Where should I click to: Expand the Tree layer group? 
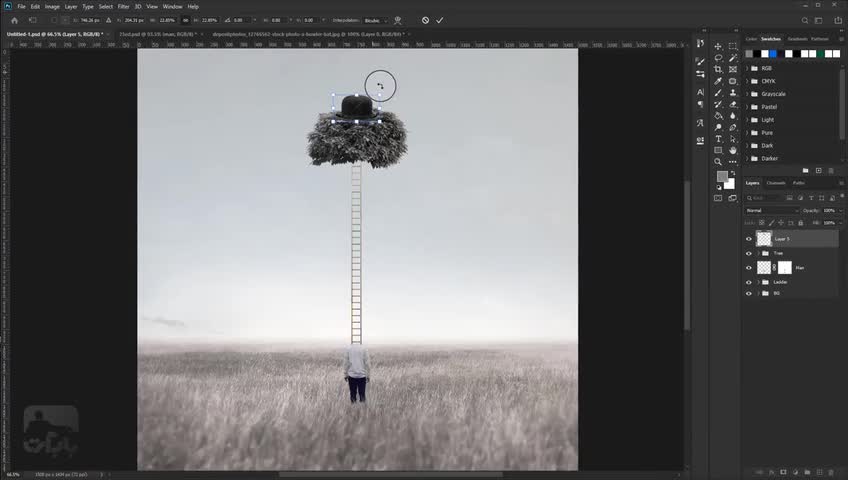758,254
